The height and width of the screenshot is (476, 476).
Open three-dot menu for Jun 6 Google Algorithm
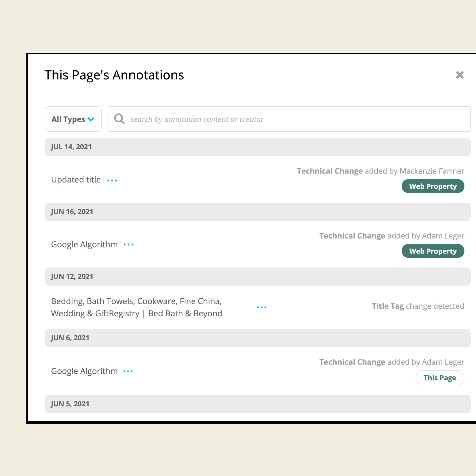pyautogui.click(x=128, y=371)
